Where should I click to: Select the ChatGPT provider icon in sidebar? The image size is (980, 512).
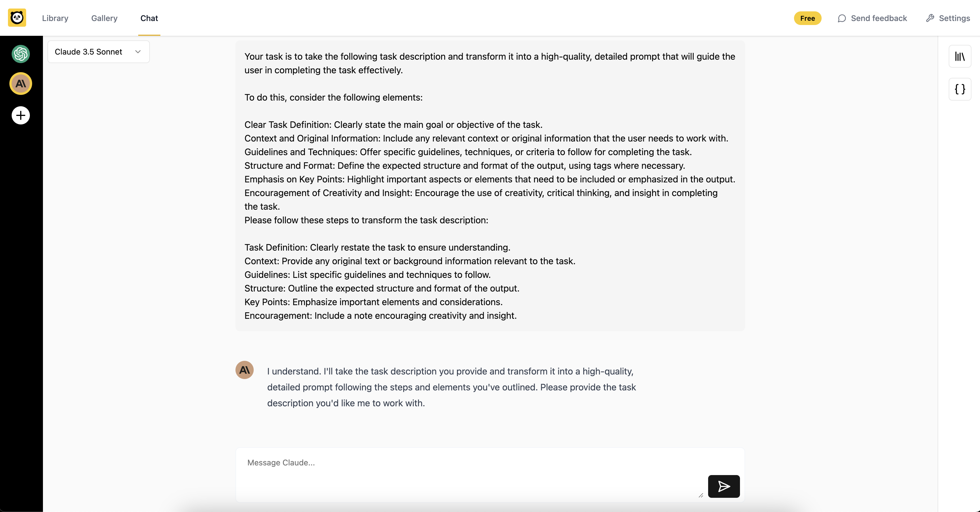[x=21, y=54]
